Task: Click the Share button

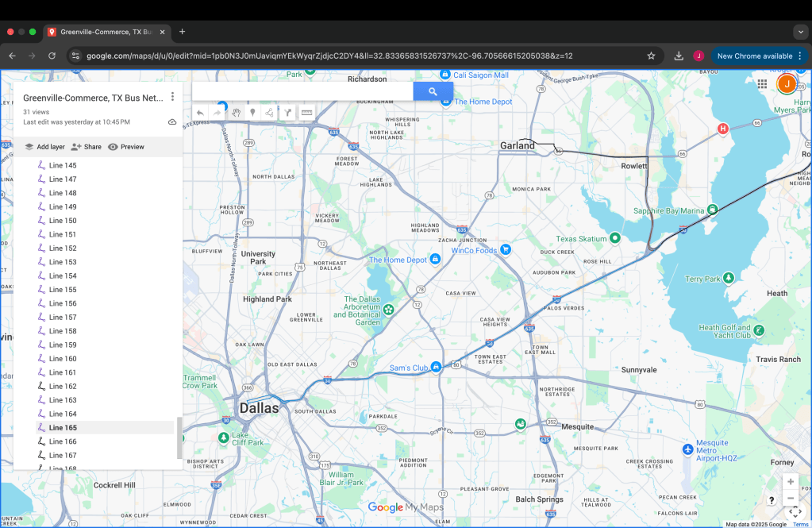Action: coord(86,147)
